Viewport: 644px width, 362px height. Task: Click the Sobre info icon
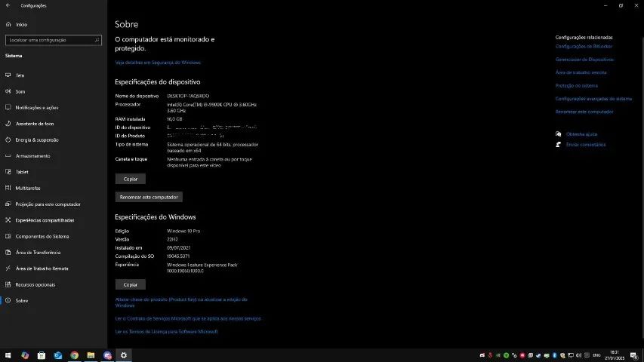(x=8, y=300)
